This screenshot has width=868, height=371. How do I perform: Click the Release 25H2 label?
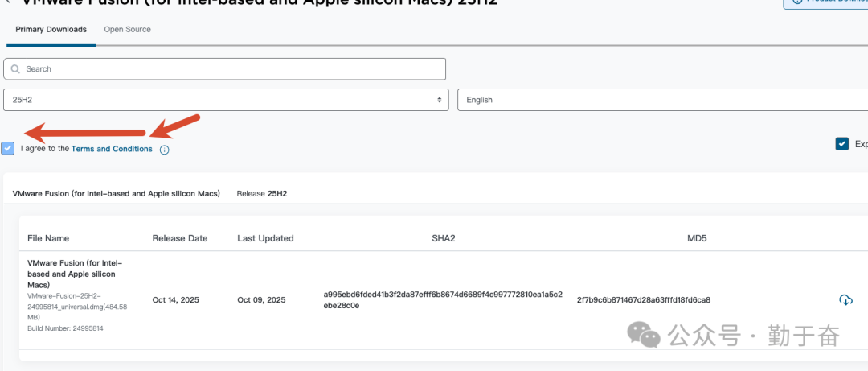click(x=261, y=193)
